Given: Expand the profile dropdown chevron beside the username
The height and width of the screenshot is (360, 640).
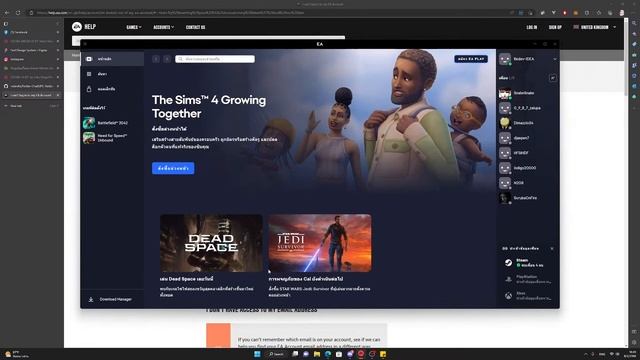Looking at the screenshot, I should 555,59.
